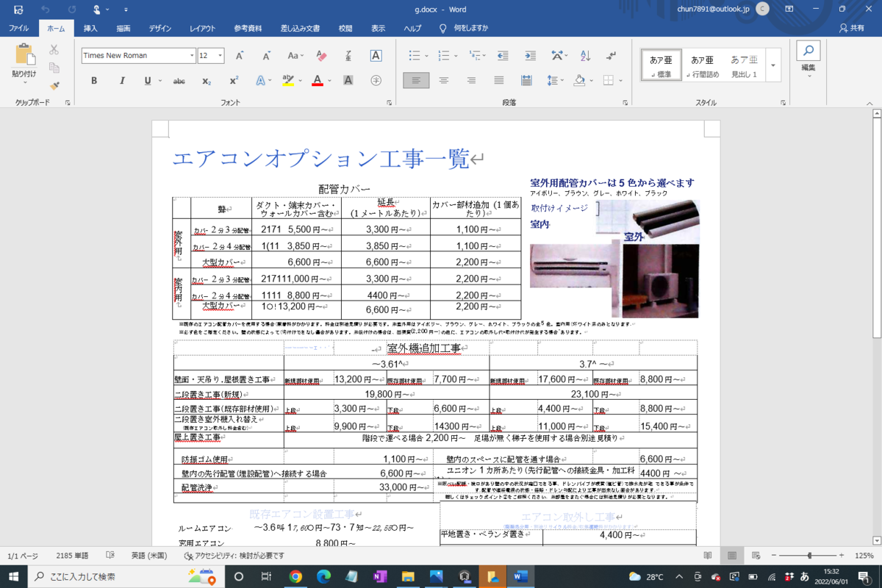Switch to the 挿入 tab
The height and width of the screenshot is (588, 882).
[x=90, y=28]
